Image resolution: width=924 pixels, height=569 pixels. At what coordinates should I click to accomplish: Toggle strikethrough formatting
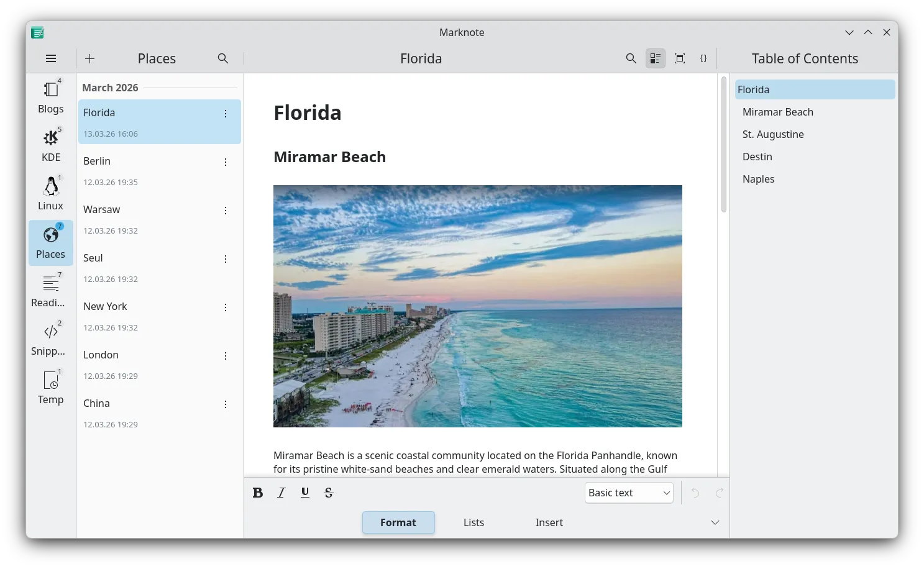point(329,493)
